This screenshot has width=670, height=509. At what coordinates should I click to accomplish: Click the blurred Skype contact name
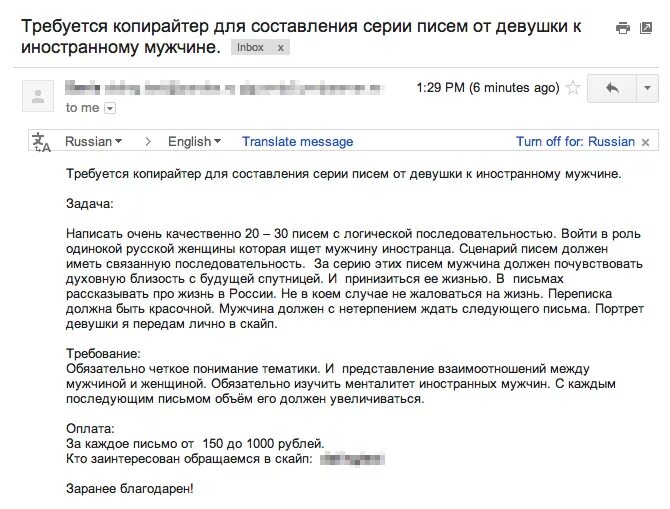pos(352,459)
